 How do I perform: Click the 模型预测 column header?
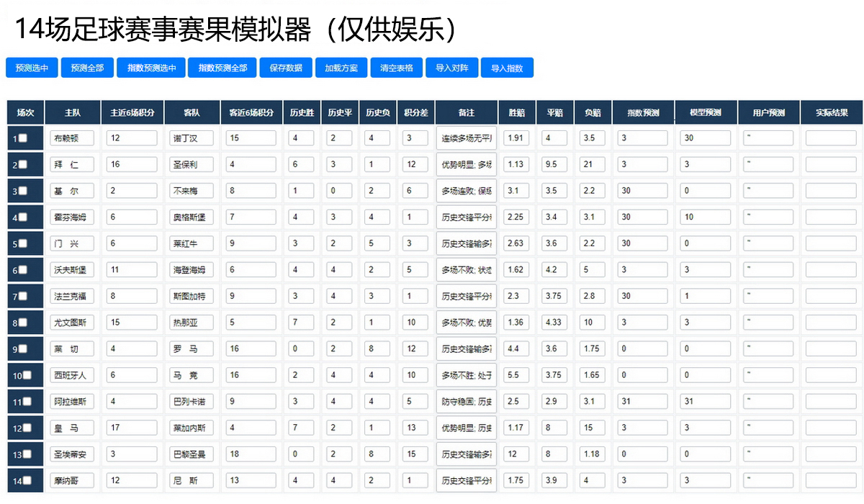tap(706, 113)
